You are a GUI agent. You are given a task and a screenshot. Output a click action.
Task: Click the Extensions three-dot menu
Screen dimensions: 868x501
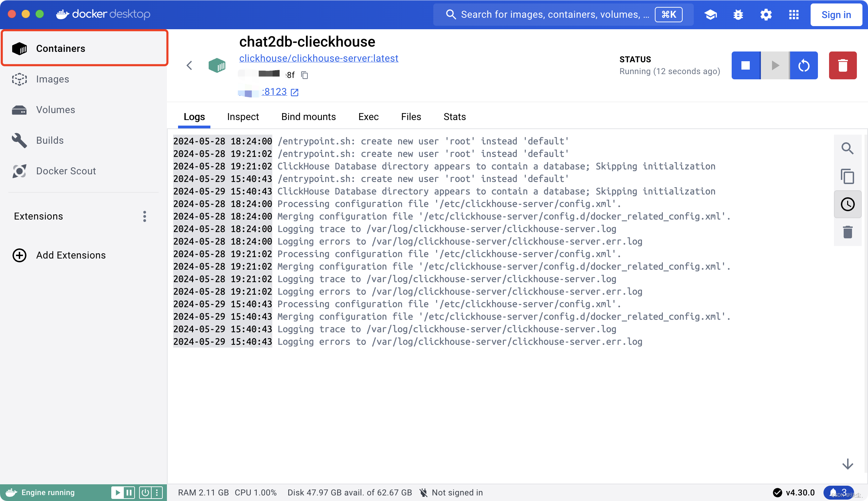[145, 216]
